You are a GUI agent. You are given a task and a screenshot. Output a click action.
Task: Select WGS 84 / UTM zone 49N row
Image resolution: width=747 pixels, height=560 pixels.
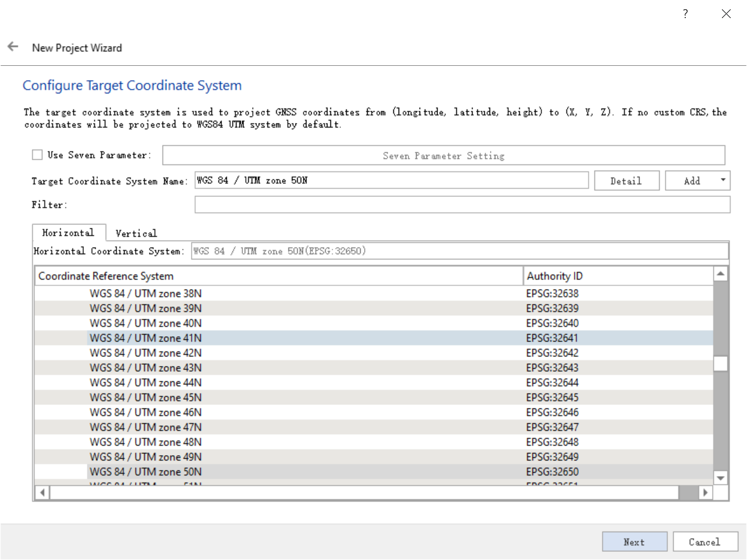(374, 457)
